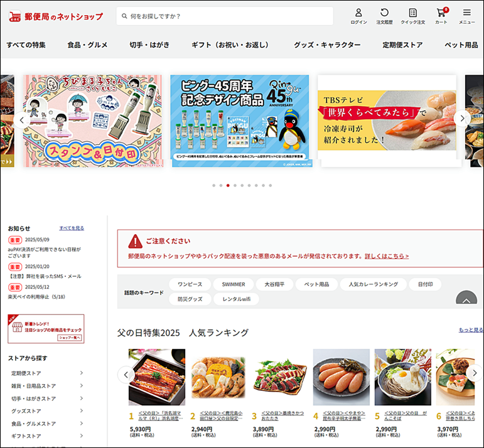Select the ペット用品 keyword chip
The image size is (484, 448).
tap(316, 284)
